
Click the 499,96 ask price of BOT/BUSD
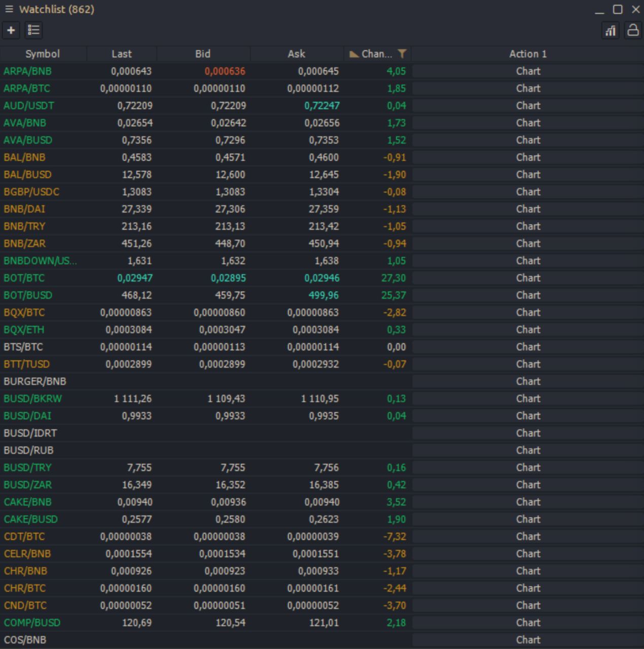(324, 295)
